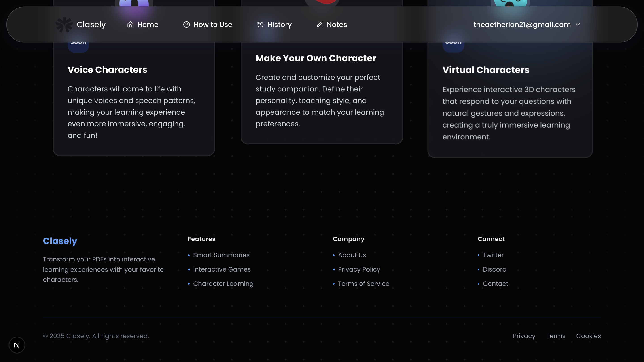Screen dimensions: 644x362
Task: Select the Virtual Characters card heading
Action: point(486,70)
